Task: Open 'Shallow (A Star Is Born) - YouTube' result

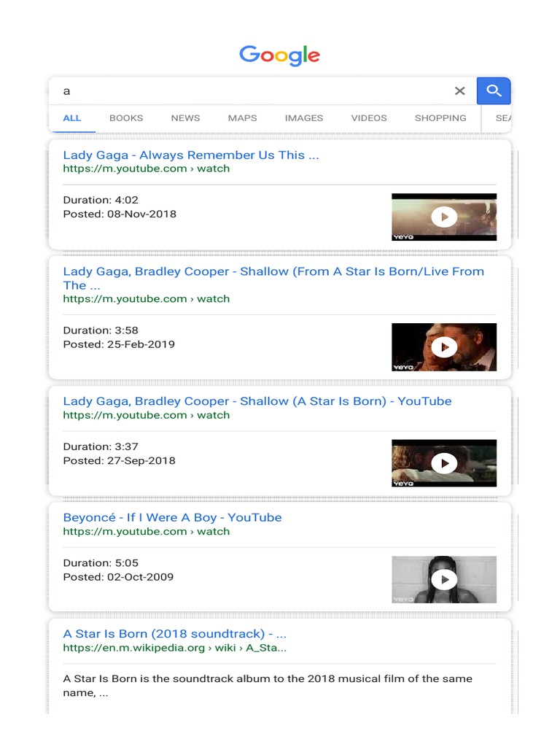Action: coord(257,401)
